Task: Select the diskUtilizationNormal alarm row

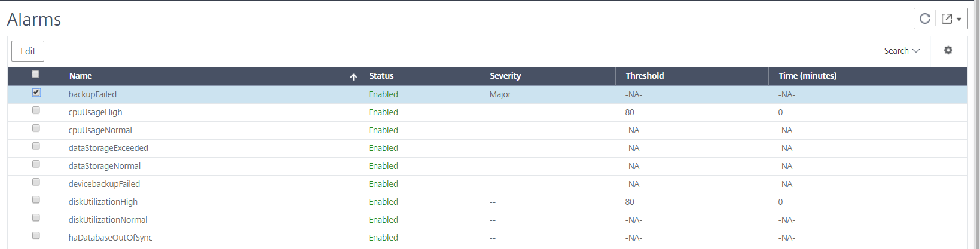Action: tap(487, 220)
